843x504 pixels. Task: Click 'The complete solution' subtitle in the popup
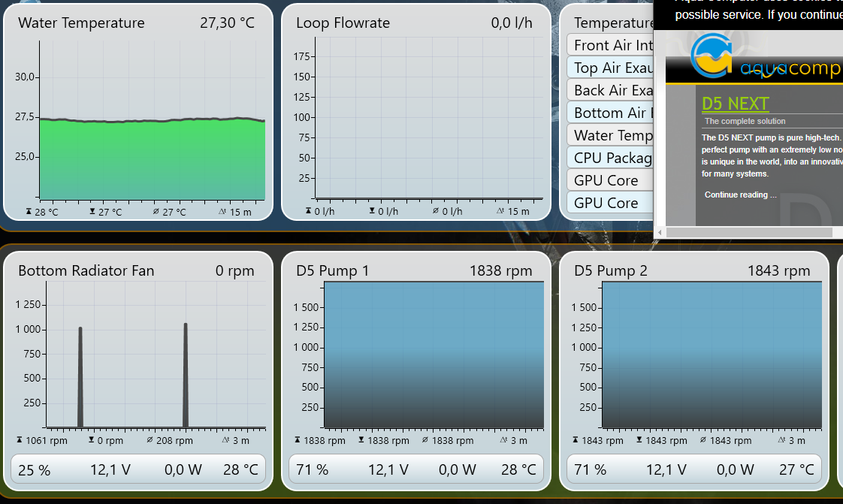[745, 121]
